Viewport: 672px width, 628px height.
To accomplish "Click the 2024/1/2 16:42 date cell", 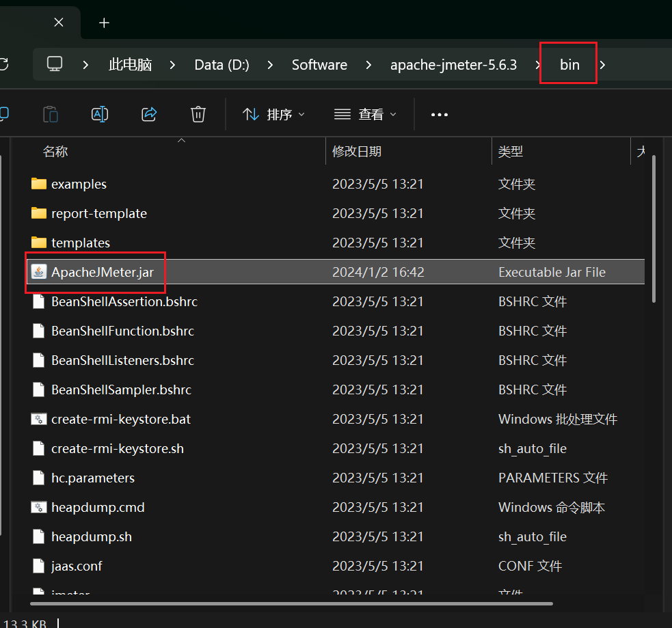I will 378,272.
